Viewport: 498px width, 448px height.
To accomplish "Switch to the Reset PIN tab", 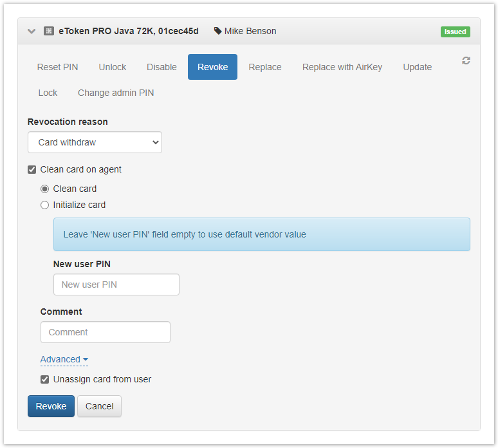I will [57, 67].
